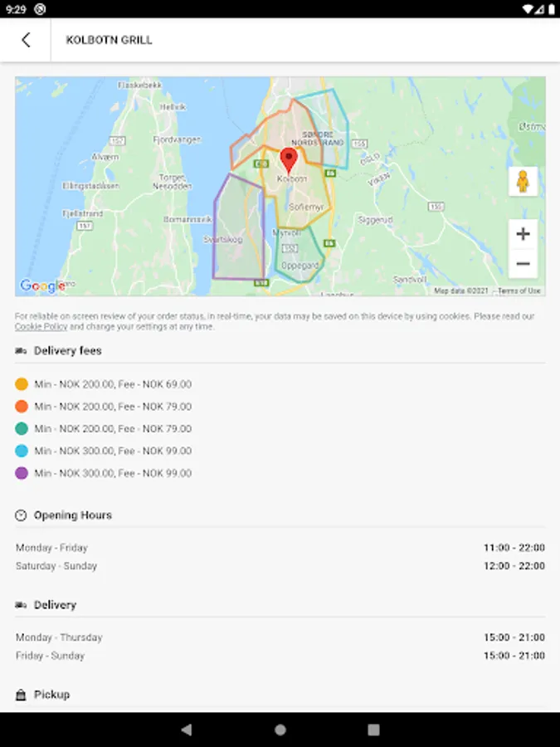The width and height of the screenshot is (560, 747).
Task: Zoom out on the map
Action: 523,263
